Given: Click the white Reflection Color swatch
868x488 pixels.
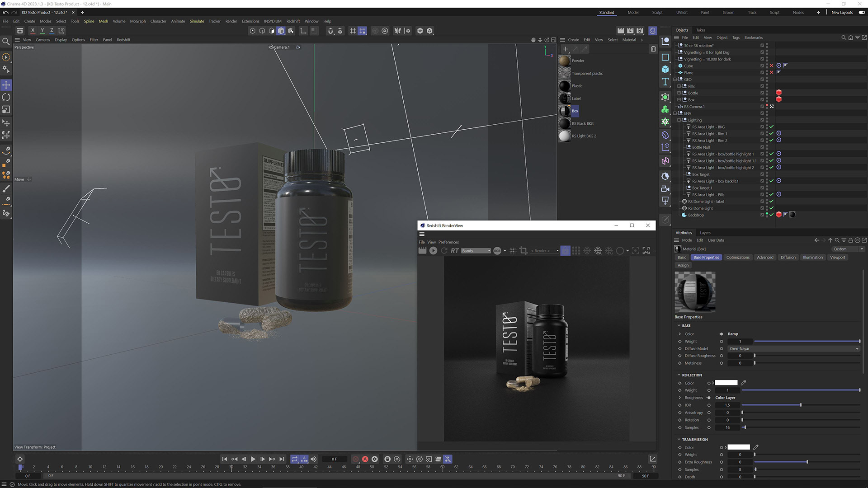Looking at the screenshot, I should 726,383.
